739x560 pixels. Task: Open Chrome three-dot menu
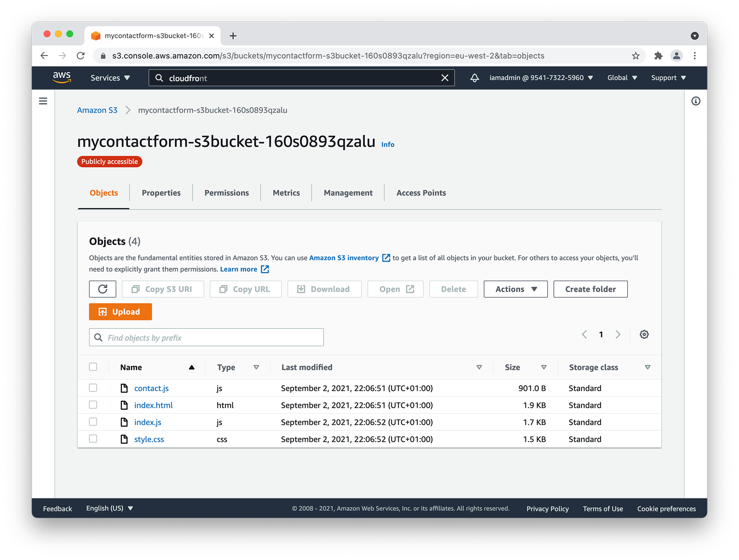point(695,56)
